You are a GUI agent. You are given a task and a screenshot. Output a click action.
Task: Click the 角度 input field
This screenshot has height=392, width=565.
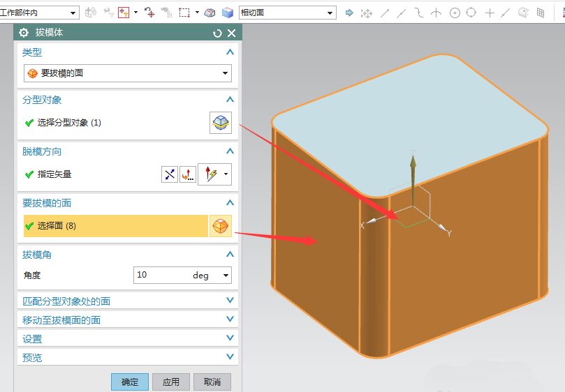pyautogui.click(x=161, y=276)
